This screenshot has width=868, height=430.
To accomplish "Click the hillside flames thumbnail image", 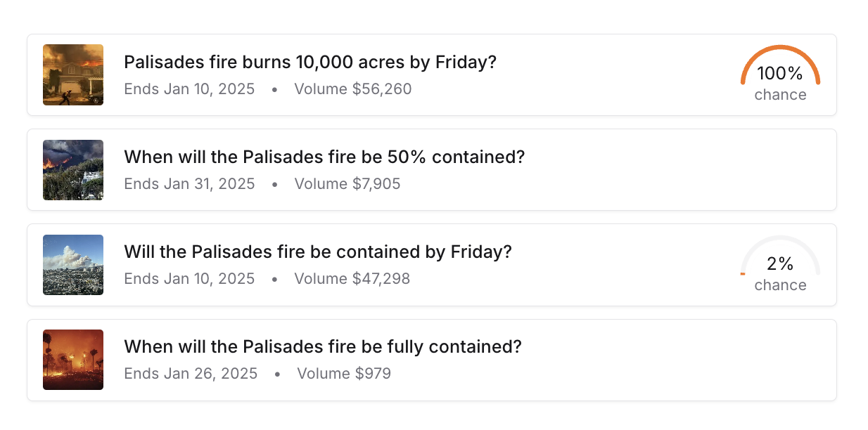I will tap(73, 170).
